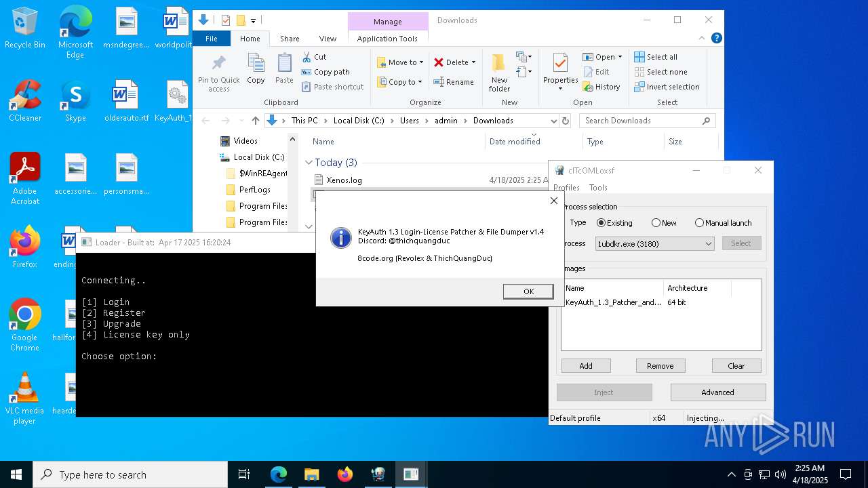The width and height of the screenshot is (868, 488).
Task: Launch Google Chrome desktop shortcut
Action: pos(25,325)
